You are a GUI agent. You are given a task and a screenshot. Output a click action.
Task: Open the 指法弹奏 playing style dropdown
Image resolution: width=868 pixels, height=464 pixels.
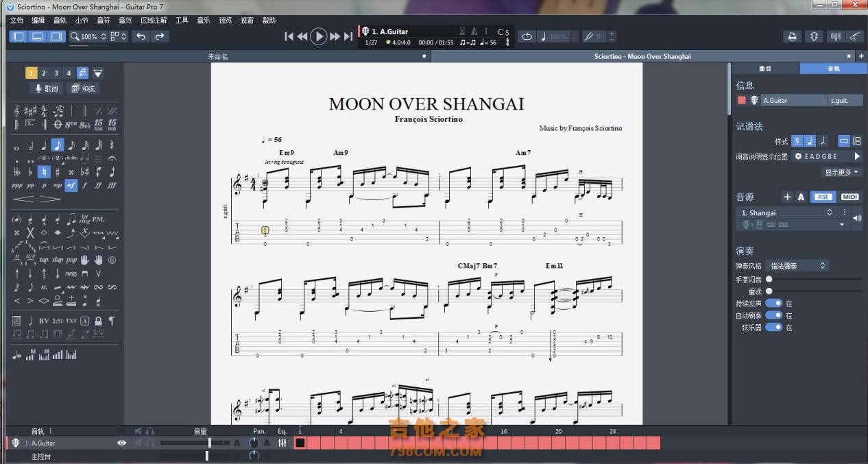pyautogui.click(x=797, y=266)
